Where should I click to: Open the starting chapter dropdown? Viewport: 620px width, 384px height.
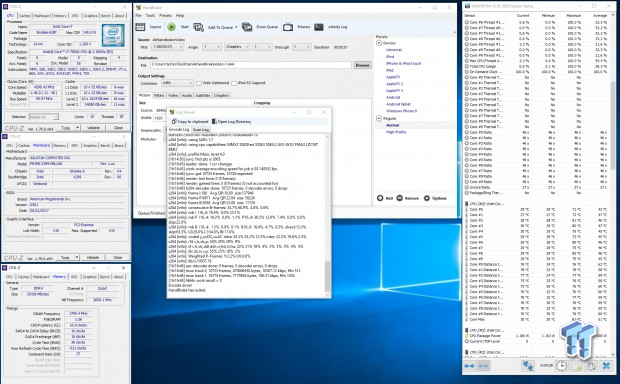(262, 47)
